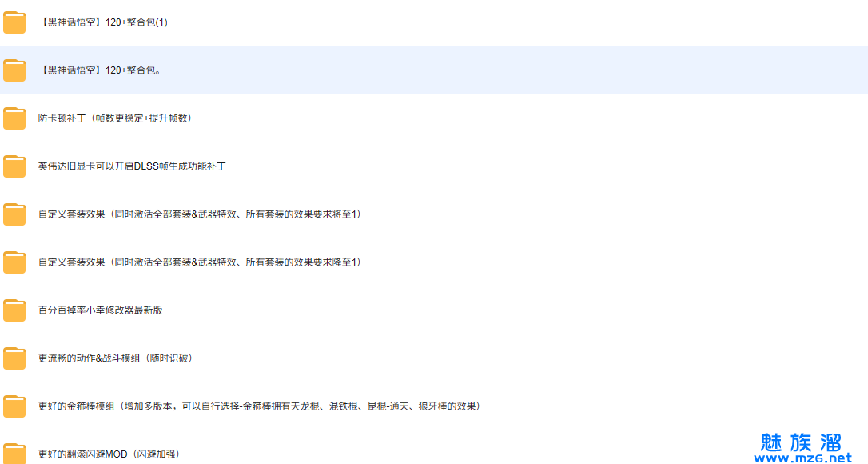Screen dimensions: 868x464
Task: Click folder icon beside 百分百掉率小幸修改器最新版
Action: pos(14,310)
